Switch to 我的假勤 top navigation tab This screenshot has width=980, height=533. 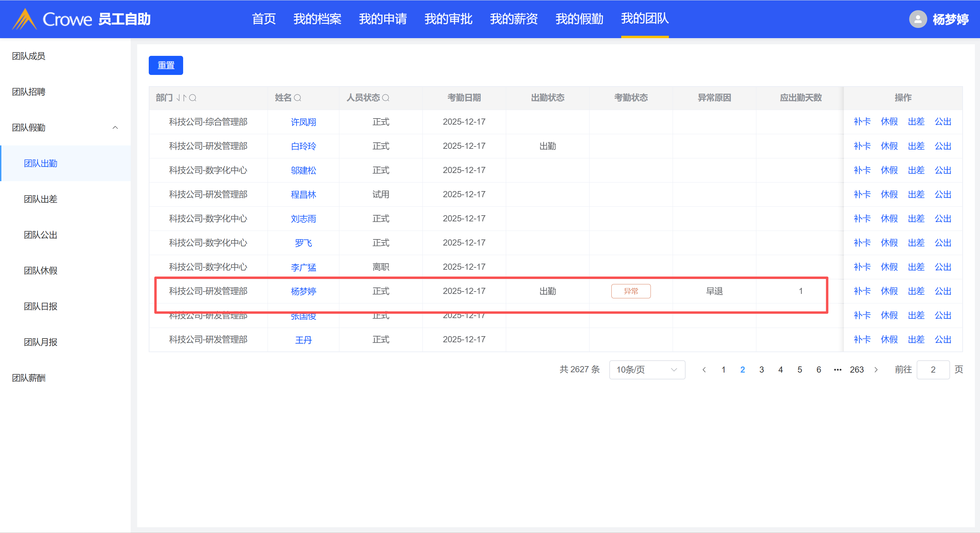(579, 19)
